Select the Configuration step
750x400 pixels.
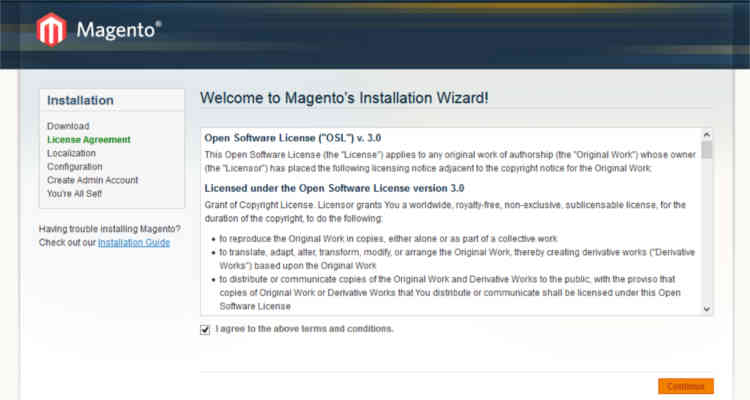click(x=75, y=167)
